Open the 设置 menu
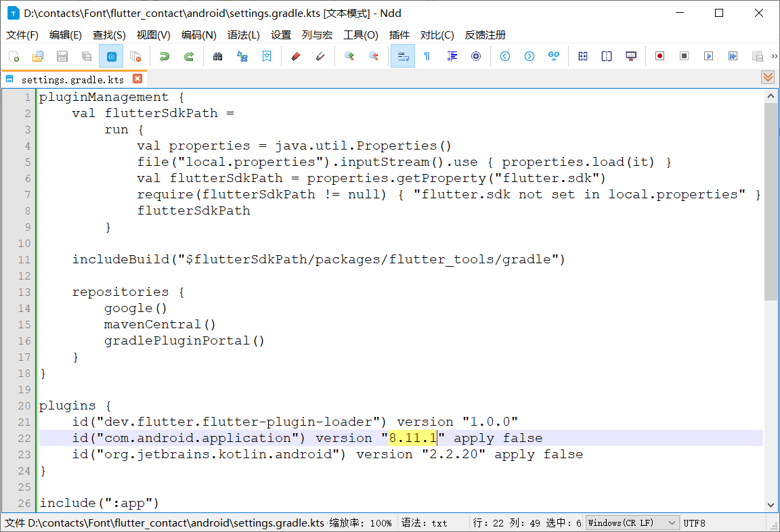The image size is (780, 532). click(x=281, y=35)
